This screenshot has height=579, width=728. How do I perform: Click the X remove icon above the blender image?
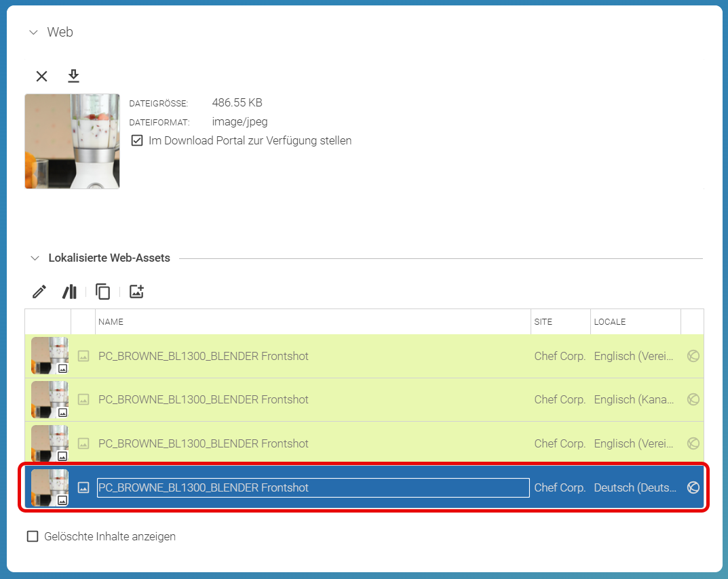coord(42,76)
